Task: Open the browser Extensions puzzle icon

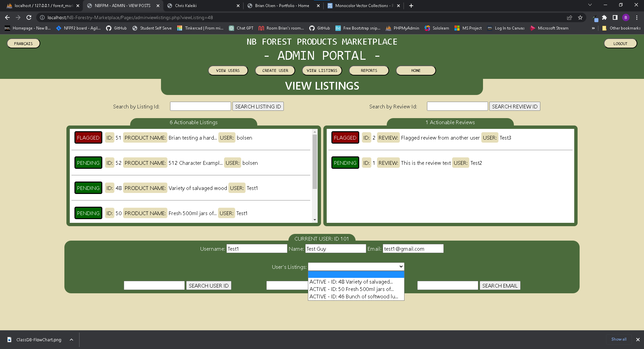Action: point(604,17)
